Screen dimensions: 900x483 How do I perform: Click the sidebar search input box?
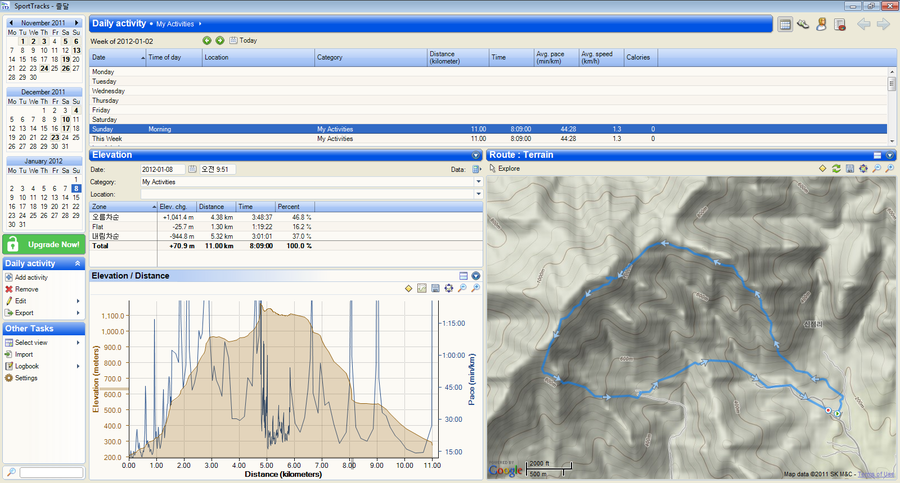pyautogui.click(x=51, y=472)
